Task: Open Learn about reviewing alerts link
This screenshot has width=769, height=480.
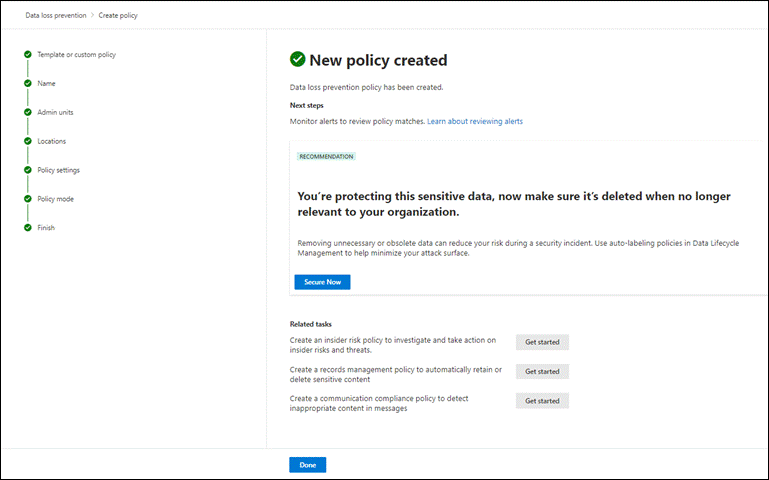Action: pyautogui.click(x=475, y=121)
